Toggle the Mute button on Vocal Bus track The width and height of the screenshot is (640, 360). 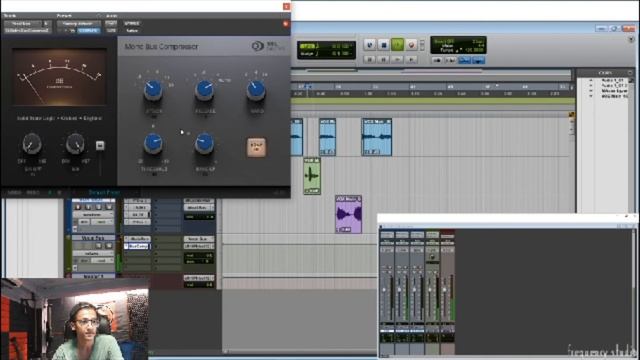[x=109, y=246]
